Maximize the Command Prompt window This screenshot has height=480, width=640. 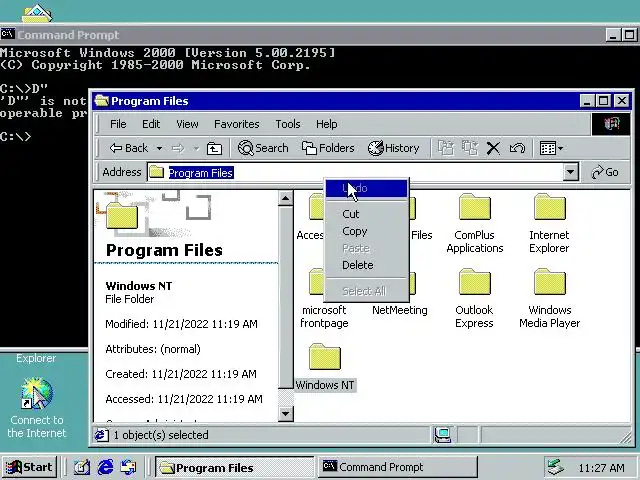click(x=630, y=35)
